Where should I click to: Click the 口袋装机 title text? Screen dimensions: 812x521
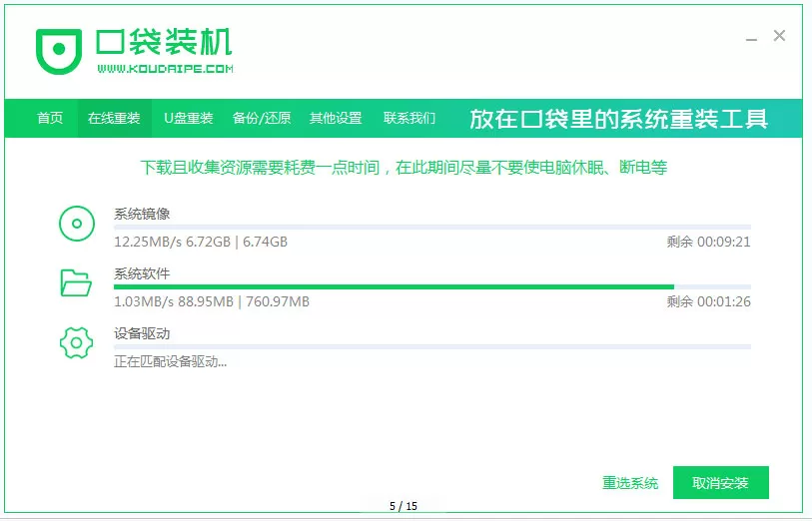click(164, 41)
